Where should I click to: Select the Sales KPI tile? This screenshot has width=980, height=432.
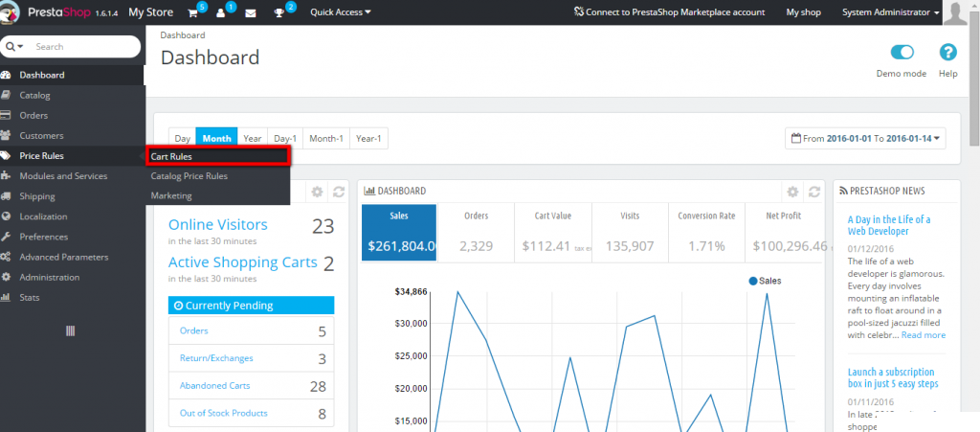click(x=399, y=232)
